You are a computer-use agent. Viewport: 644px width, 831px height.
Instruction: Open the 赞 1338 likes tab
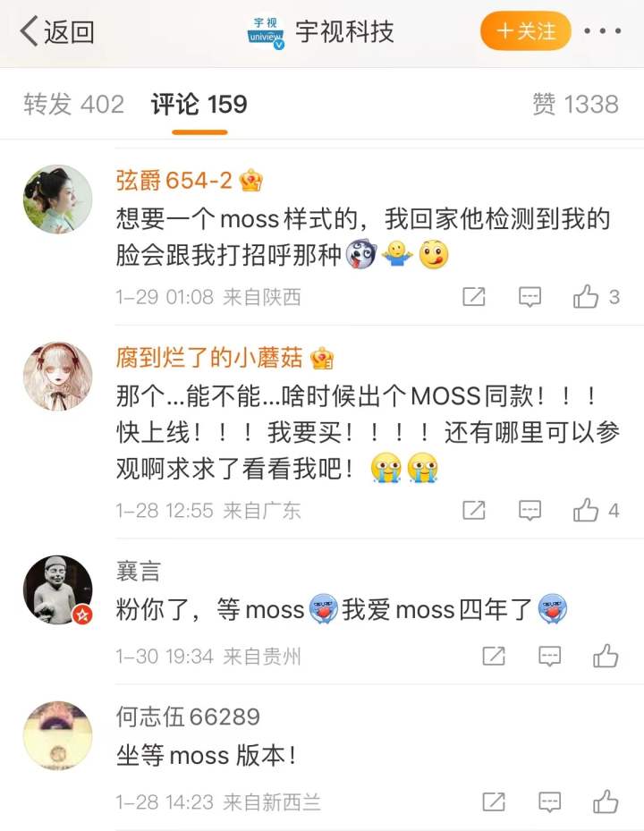click(x=576, y=104)
